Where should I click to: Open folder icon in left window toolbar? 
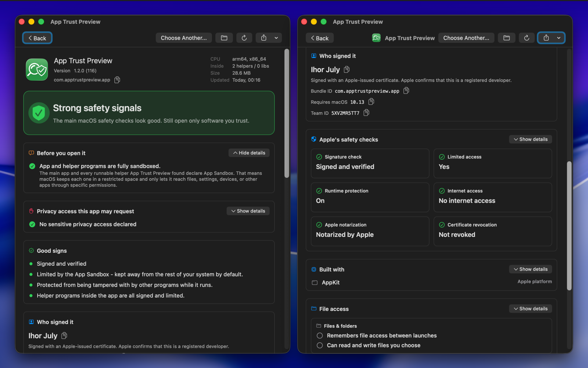224,38
